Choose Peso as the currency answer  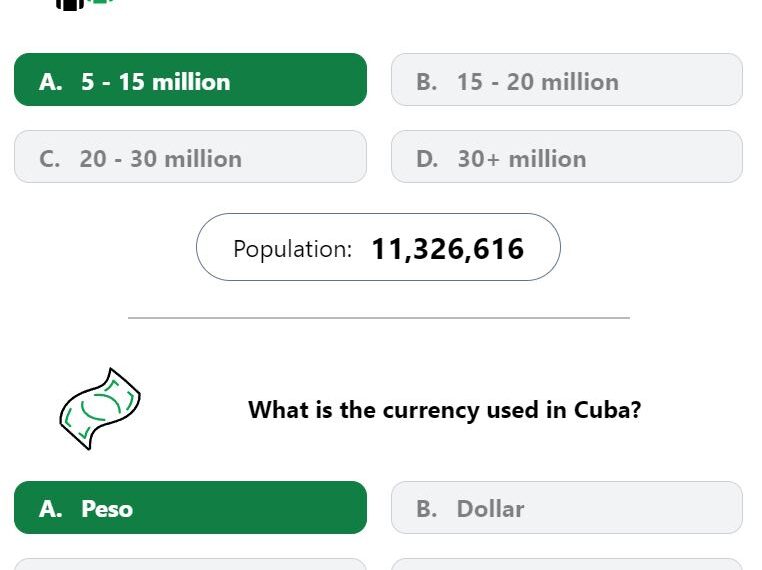point(190,508)
